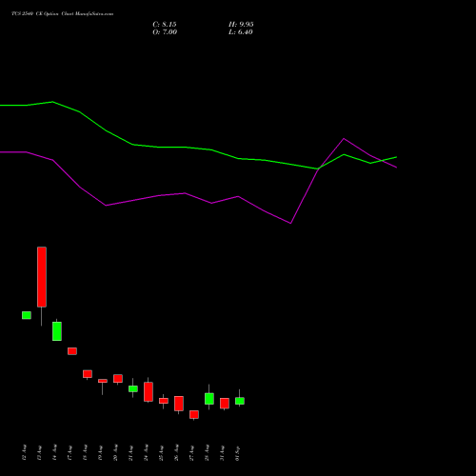The image size is (476, 476).
Task: Click the red candlestick above 17 Aug
Action: (72, 351)
